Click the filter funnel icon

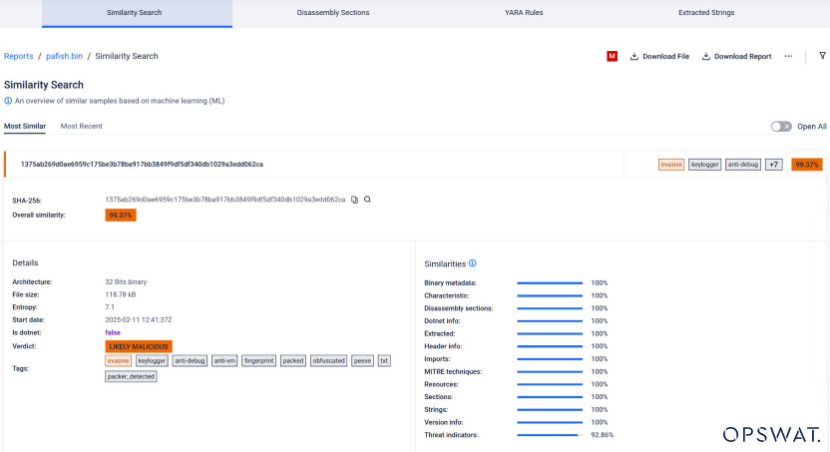[x=822, y=56]
